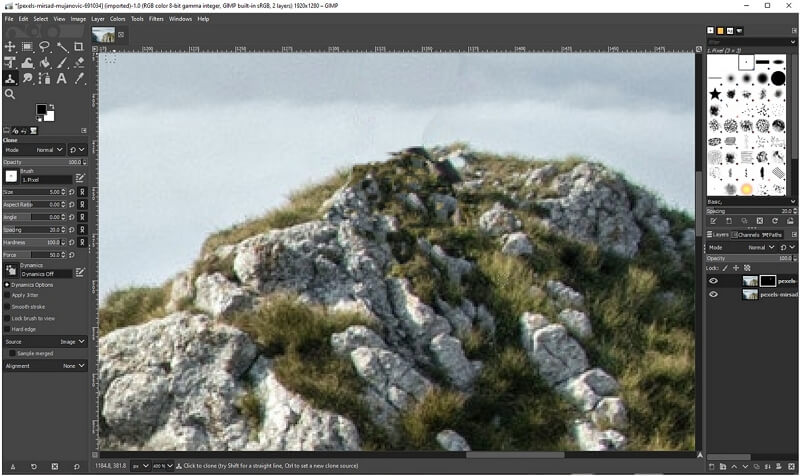Switch to the Paths tab
This screenshot has height=476, width=800.
click(771, 235)
